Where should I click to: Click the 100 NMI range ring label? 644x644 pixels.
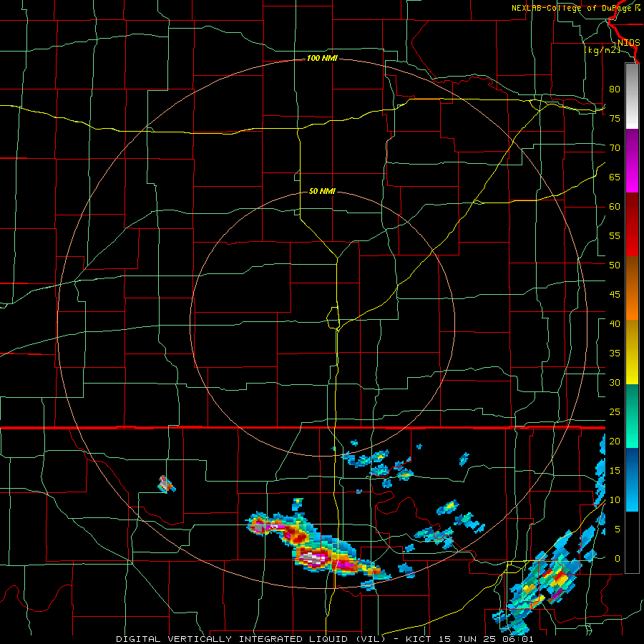(322, 59)
